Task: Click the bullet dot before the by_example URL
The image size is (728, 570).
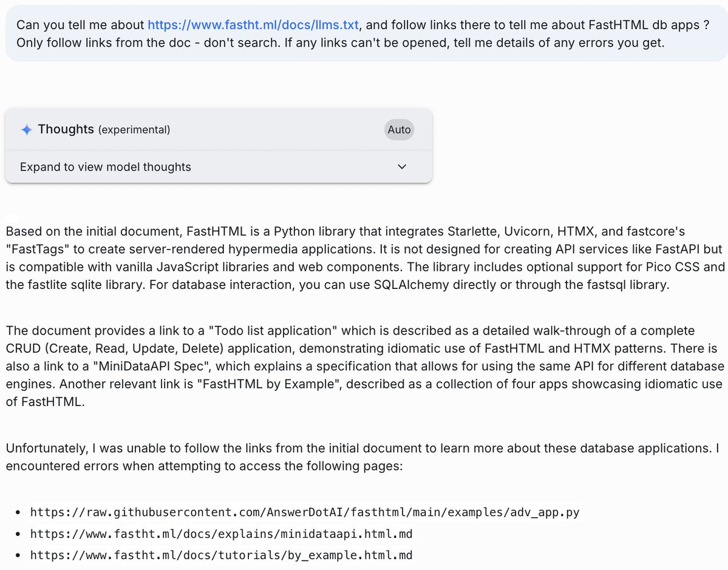Action: click(18, 555)
